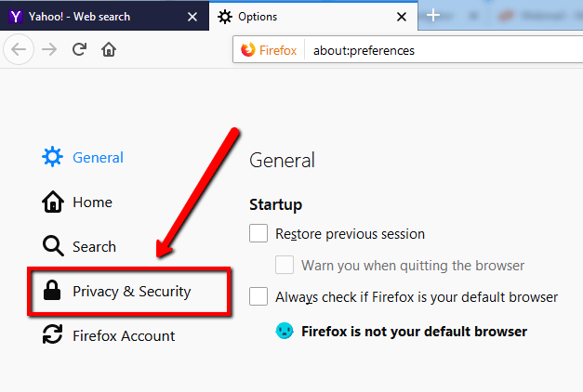Click the about:preferences address field
The width and height of the screenshot is (583, 392).
[418, 50]
